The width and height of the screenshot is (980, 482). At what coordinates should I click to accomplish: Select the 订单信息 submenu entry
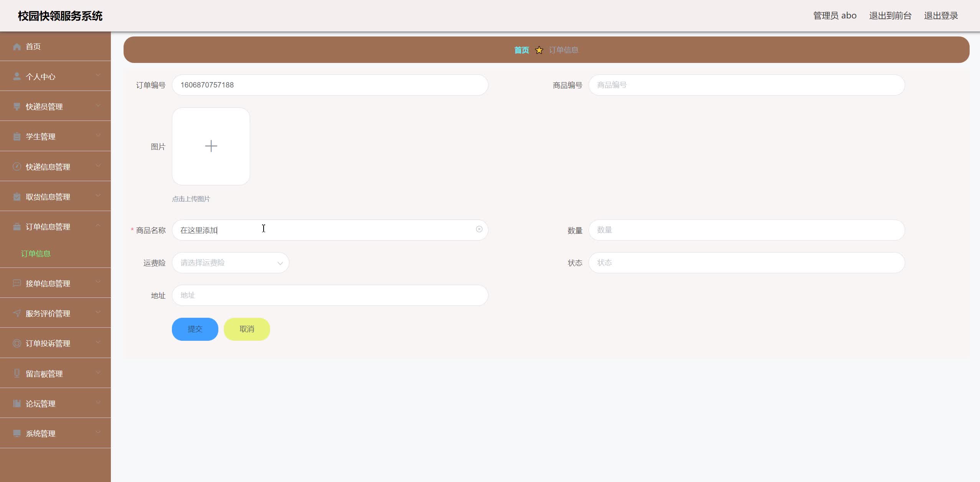(36, 253)
